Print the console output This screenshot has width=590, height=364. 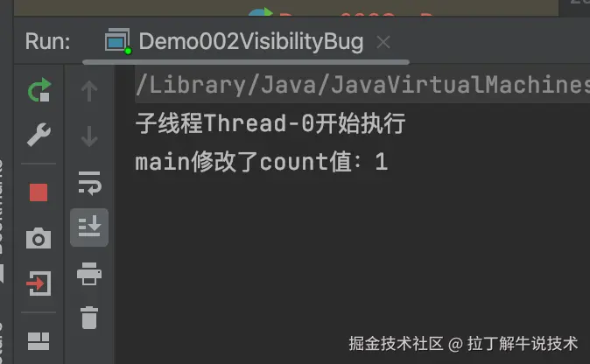89,274
